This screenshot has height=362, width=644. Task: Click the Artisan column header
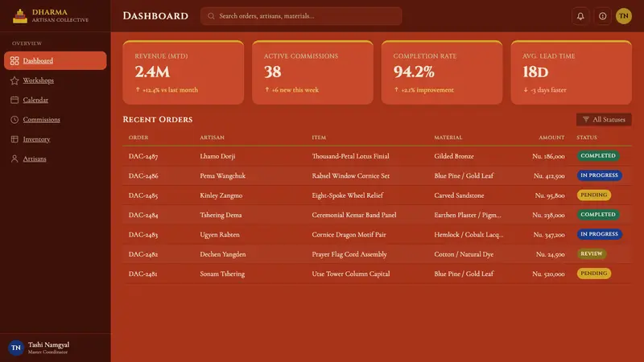pyautogui.click(x=212, y=138)
